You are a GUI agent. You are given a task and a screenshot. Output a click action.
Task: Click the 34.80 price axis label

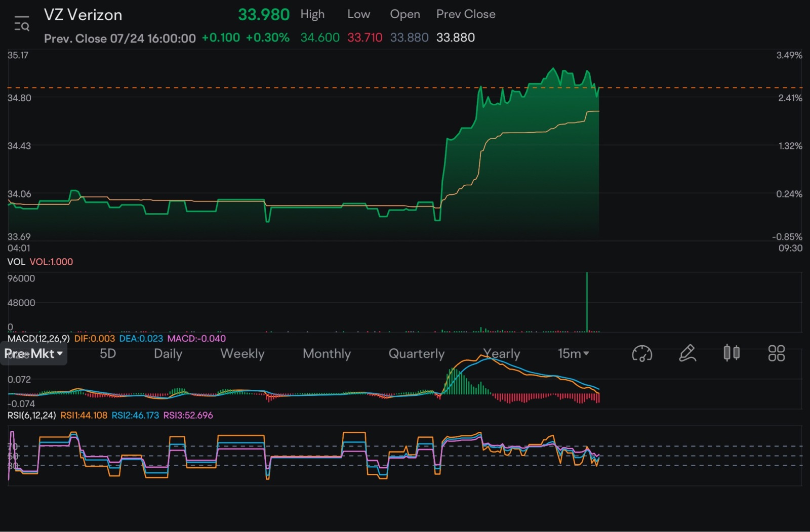(x=19, y=98)
